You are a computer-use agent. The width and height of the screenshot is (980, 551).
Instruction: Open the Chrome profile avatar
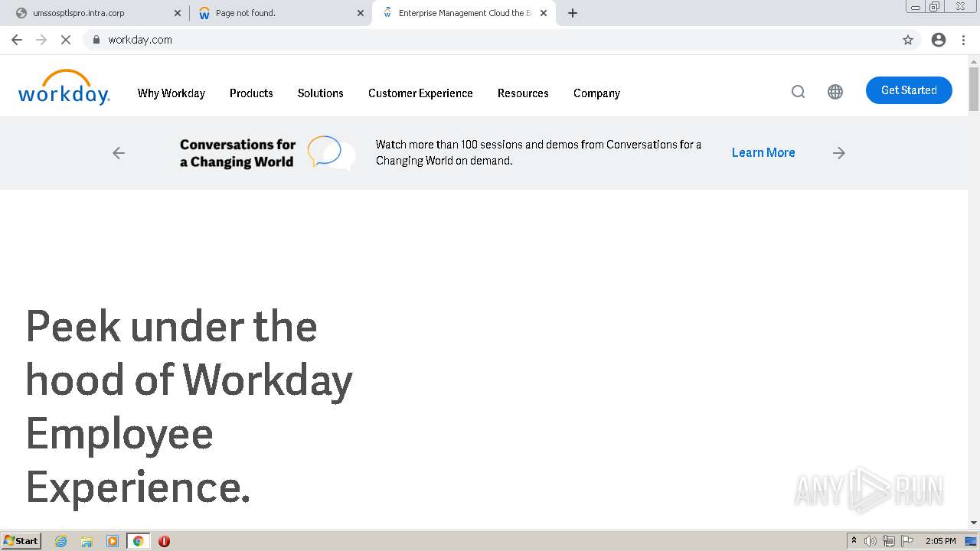click(x=939, y=40)
